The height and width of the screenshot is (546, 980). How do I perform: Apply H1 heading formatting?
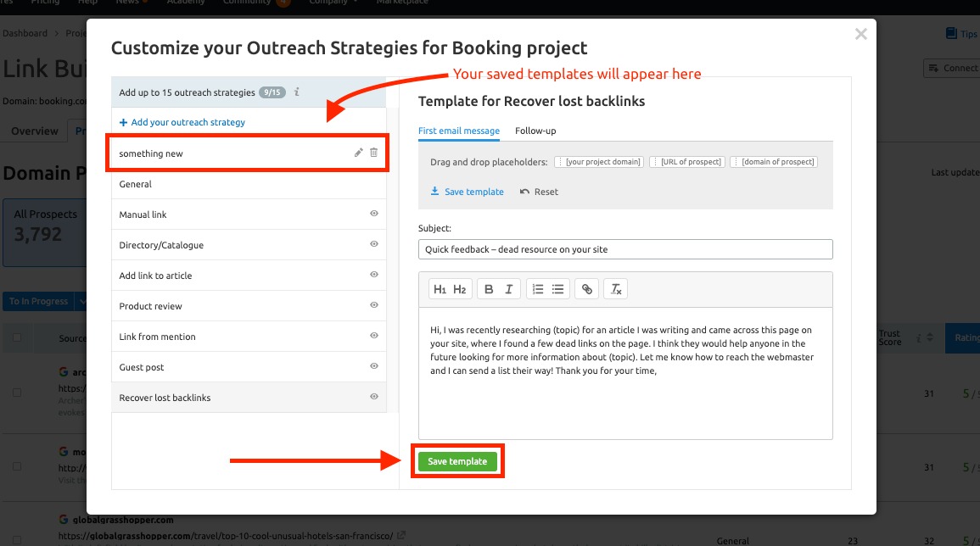[440, 289]
